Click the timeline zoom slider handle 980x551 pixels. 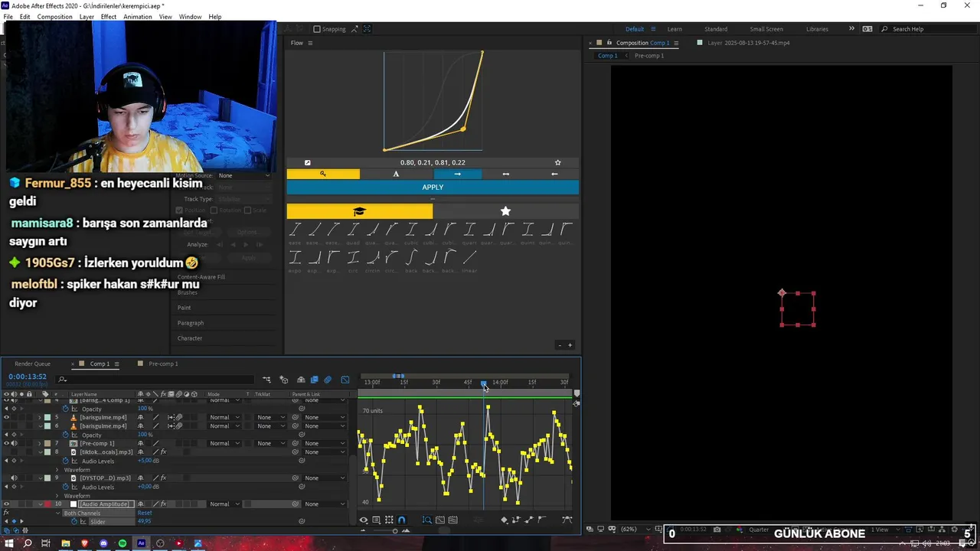tap(395, 530)
